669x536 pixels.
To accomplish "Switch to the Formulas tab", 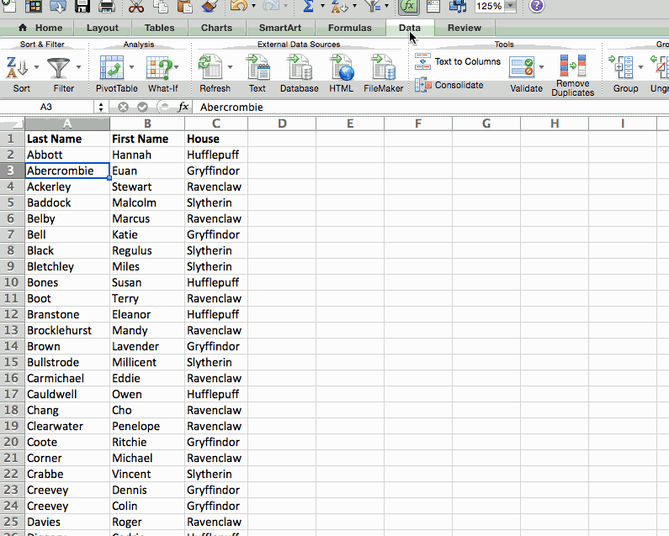I will pos(349,28).
